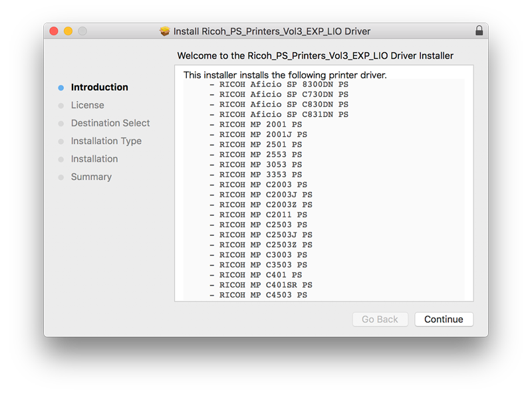Image resolution: width=532 pixels, height=394 pixels.
Task: Click the 'RICOH MP C2503Z PS' line
Action: click(261, 245)
